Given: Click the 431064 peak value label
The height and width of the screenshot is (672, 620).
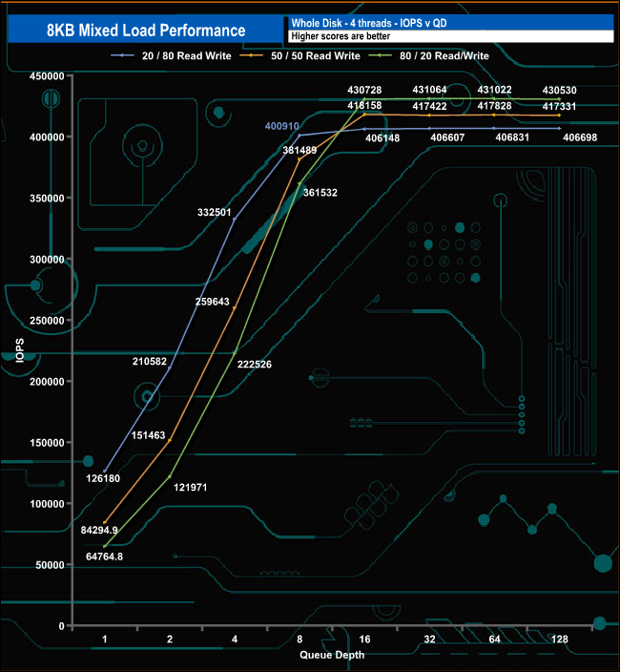Looking at the screenshot, I should pyautogui.click(x=430, y=90).
